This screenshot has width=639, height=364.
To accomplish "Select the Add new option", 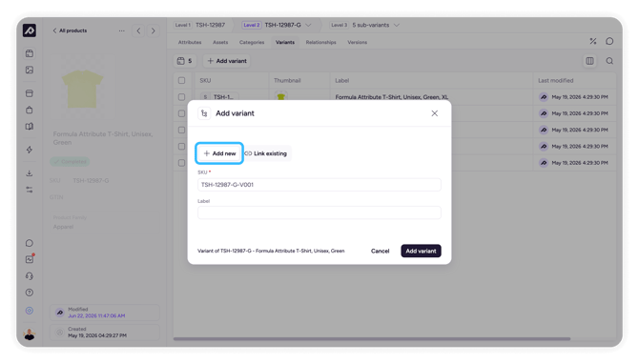I will [219, 153].
